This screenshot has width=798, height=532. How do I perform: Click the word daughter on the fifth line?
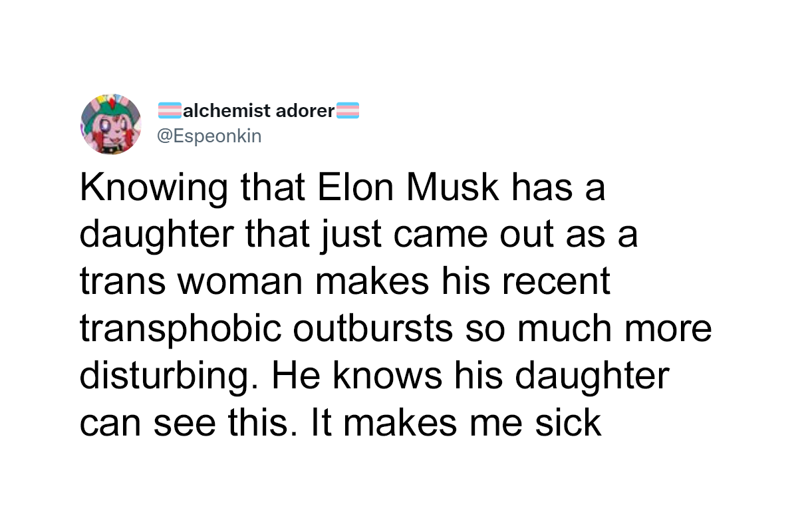tap(591, 376)
